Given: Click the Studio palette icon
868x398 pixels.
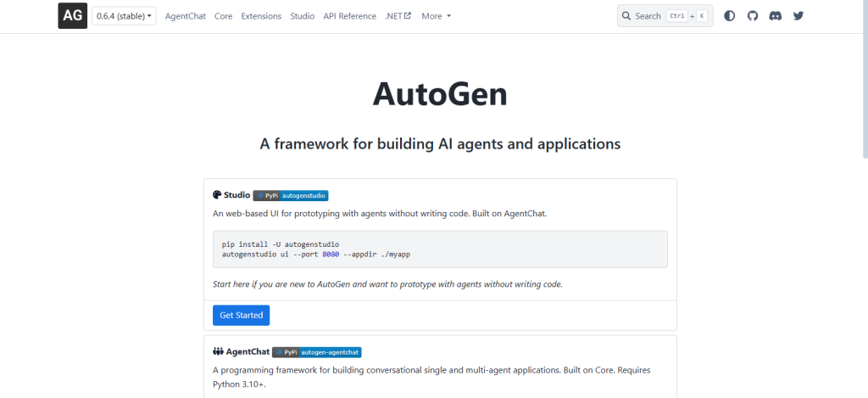Looking at the screenshot, I should click(x=217, y=195).
